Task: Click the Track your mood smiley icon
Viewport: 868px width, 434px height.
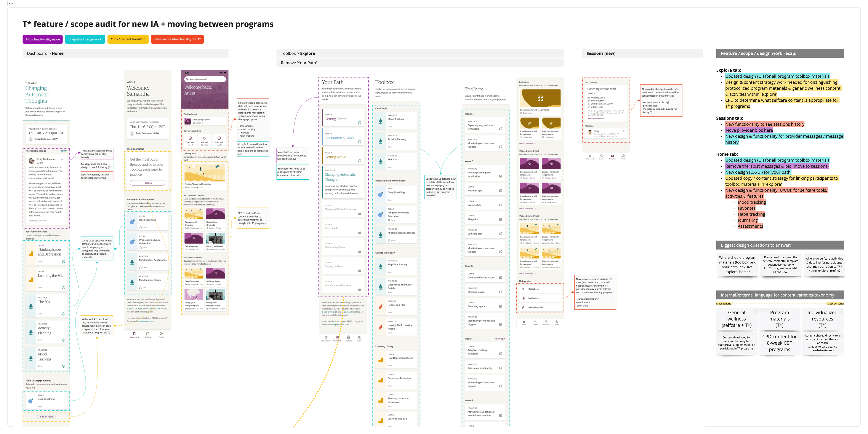Action: pyautogui.click(x=190, y=138)
